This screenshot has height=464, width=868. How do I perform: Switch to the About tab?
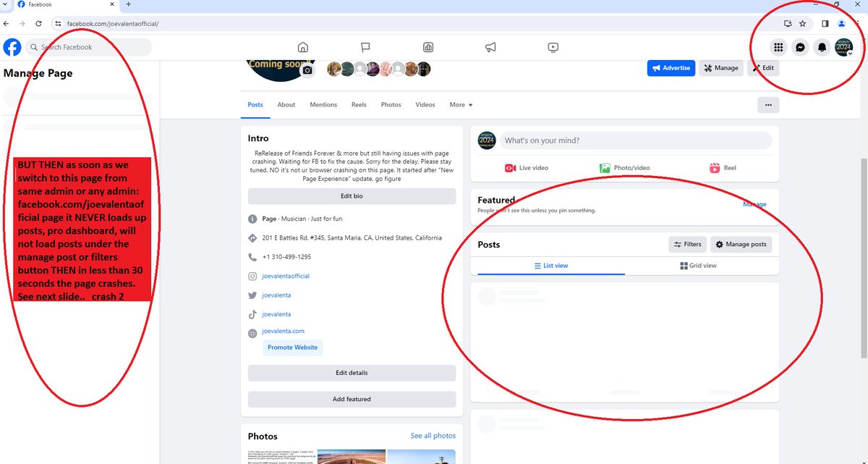(x=286, y=105)
